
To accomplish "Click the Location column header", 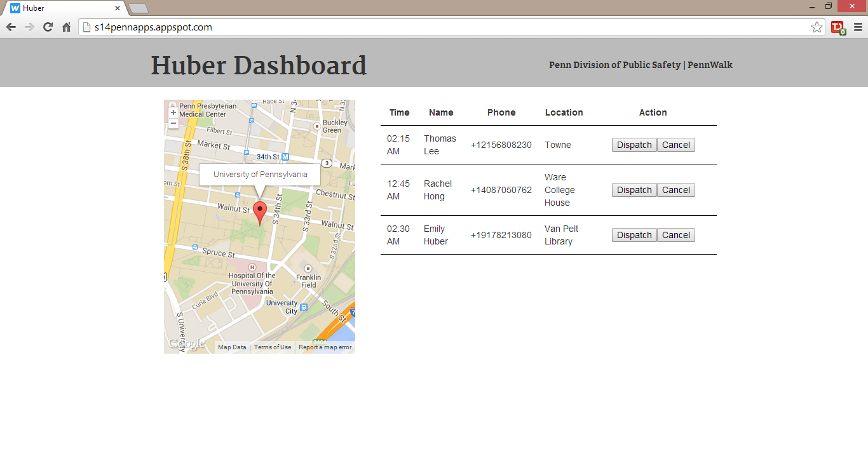I will 564,112.
